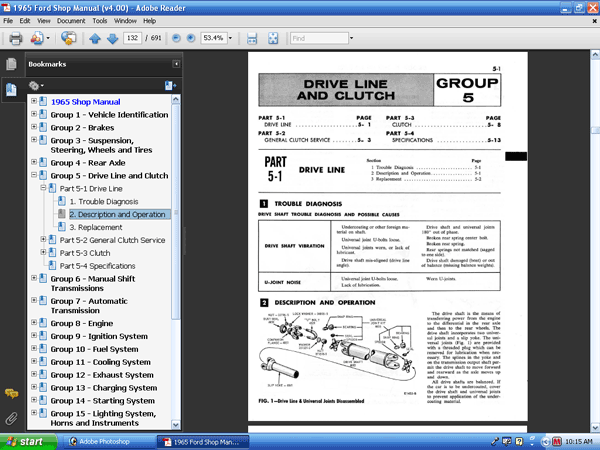Open the Tools menu
Screen dimensions: 600x450
click(99, 21)
